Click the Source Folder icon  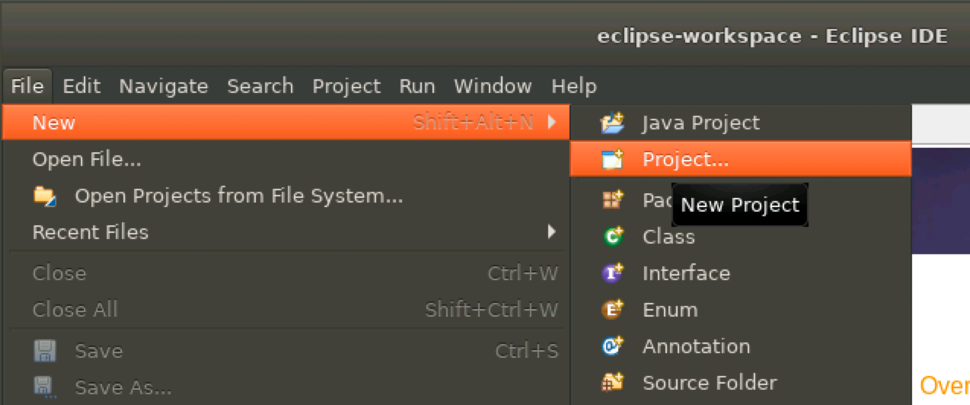pyautogui.click(x=612, y=382)
